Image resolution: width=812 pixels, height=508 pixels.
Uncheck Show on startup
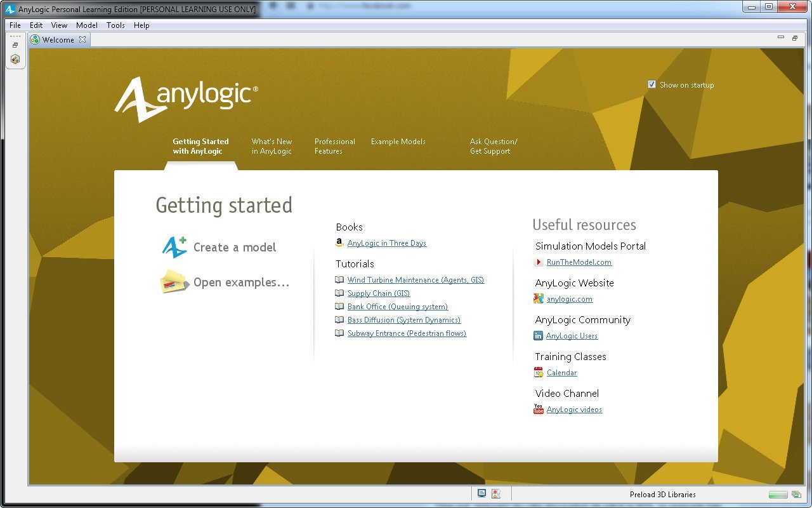click(x=652, y=84)
